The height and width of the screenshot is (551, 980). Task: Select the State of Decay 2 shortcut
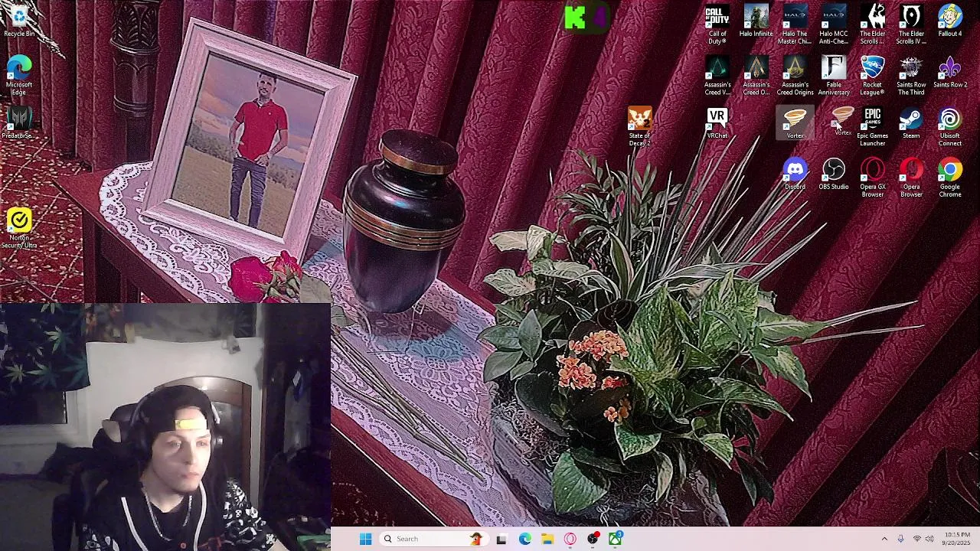(639, 127)
